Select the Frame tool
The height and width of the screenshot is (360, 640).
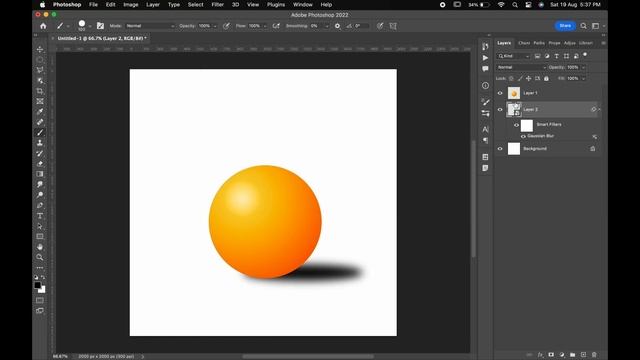click(x=40, y=101)
